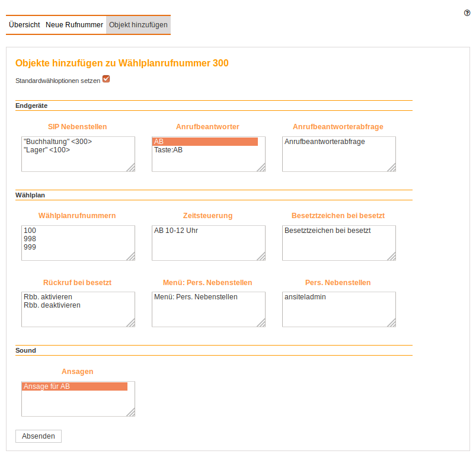
Task: Choose "Lager" <100> extension
Action: (47, 150)
